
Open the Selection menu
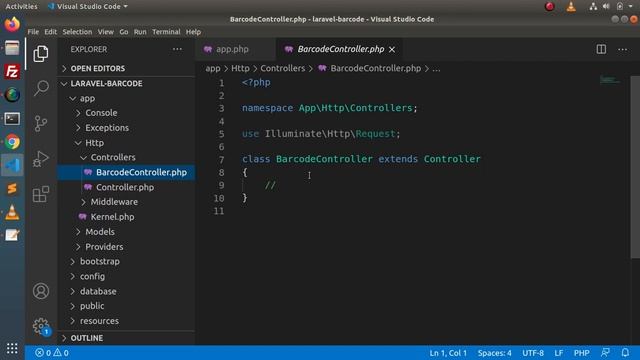click(x=77, y=32)
